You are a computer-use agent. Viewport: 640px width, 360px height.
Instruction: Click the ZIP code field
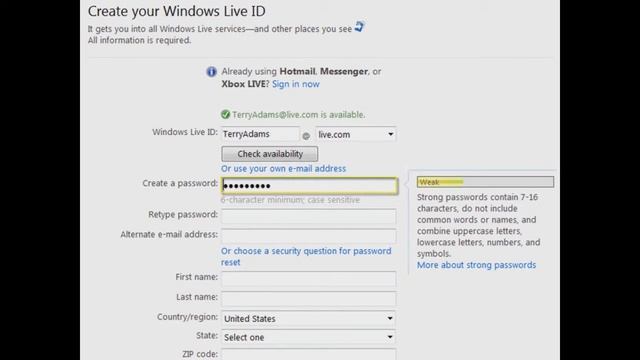coord(309,354)
